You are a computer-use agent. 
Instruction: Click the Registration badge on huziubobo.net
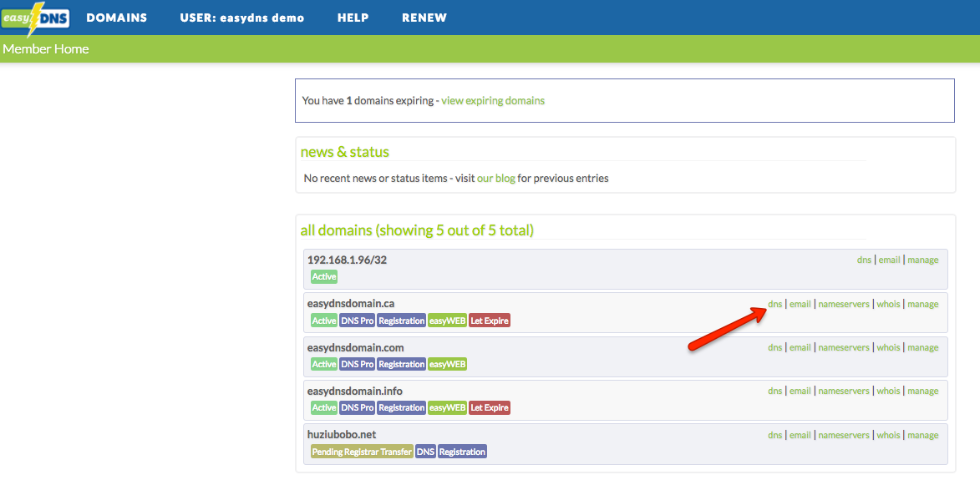pyautogui.click(x=462, y=452)
